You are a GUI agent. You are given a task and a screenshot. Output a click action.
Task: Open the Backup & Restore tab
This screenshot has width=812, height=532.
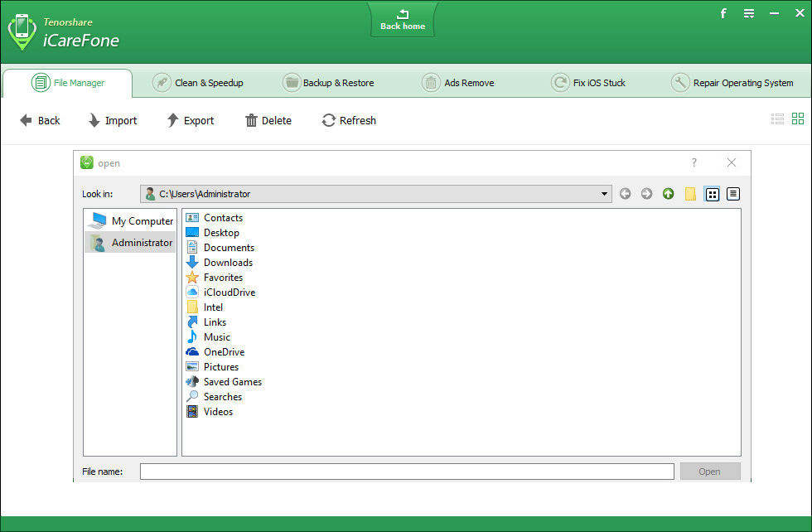328,83
